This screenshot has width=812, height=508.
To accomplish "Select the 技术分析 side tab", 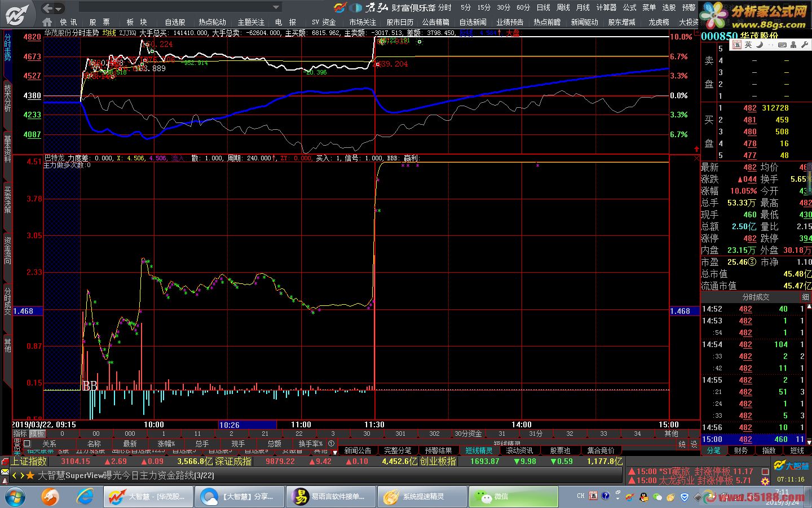I will [7, 98].
